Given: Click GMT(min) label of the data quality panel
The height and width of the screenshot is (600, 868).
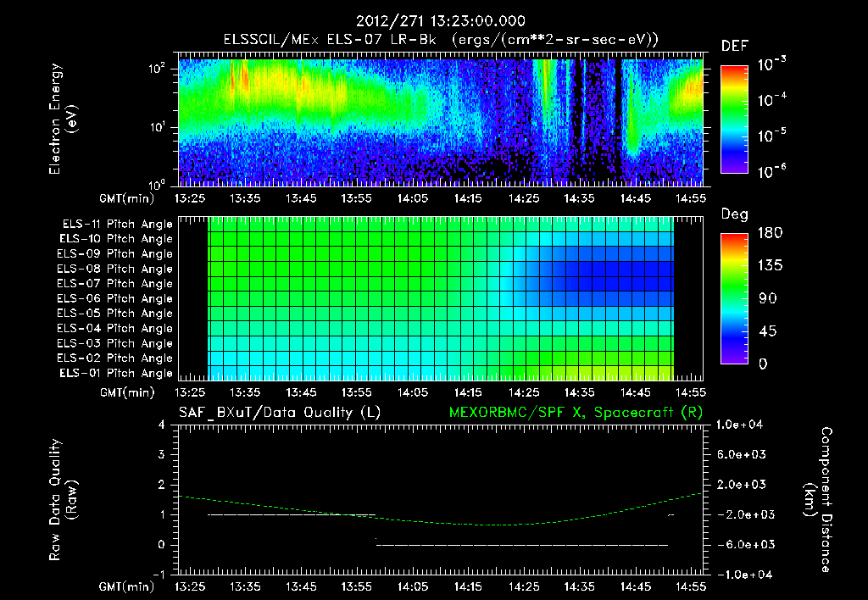Looking at the screenshot, I should 127,586.
